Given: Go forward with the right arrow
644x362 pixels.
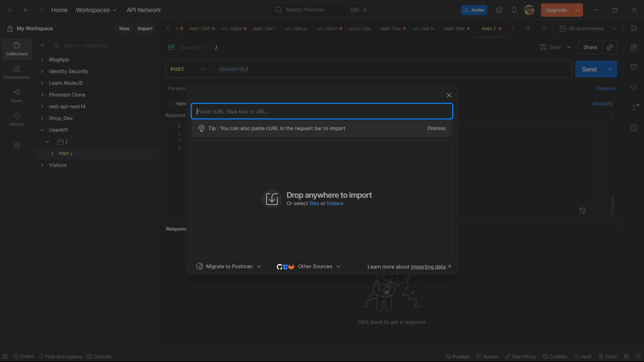Looking at the screenshot, I should 41,10.
